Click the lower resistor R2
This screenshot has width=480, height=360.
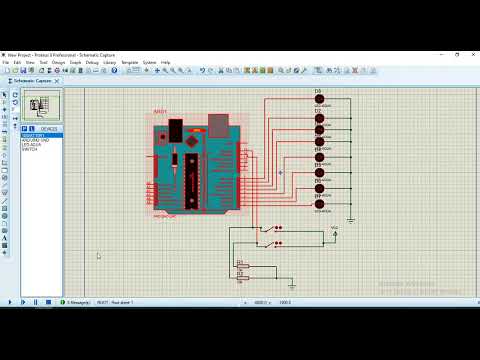coord(243,278)
